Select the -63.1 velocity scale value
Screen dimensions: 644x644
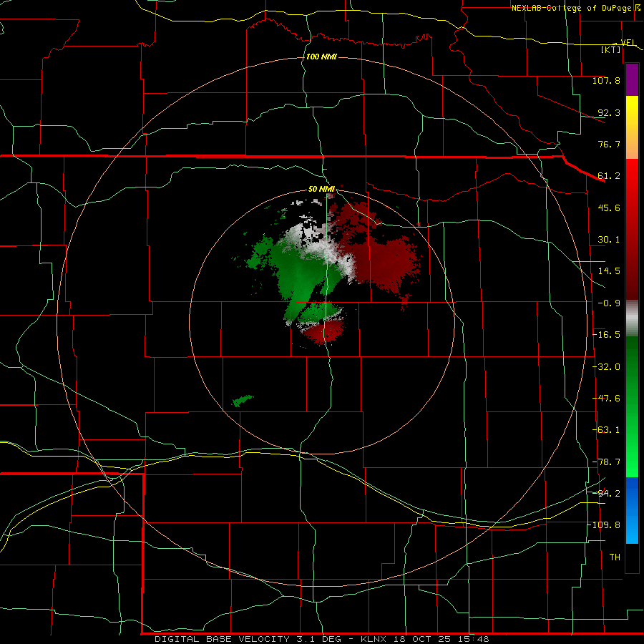click(606, 430)
